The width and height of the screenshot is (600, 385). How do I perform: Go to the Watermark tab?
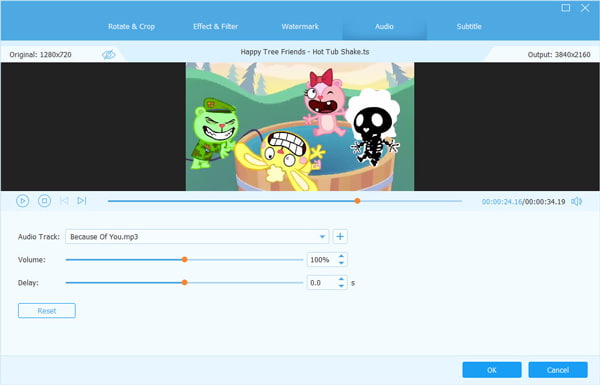(x=300, y=26)
